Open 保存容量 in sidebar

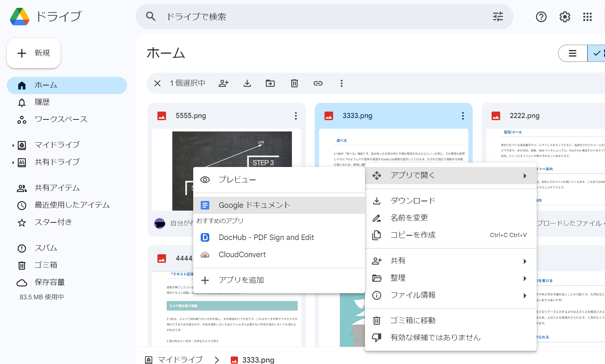coord(67,282)
